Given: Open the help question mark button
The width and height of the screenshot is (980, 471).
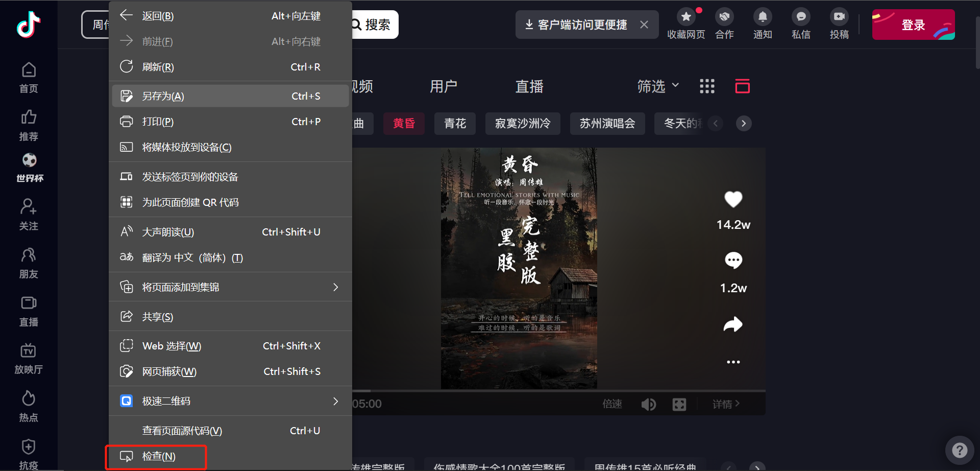Looking at the screenshot, I should click(x=960, y=450).
